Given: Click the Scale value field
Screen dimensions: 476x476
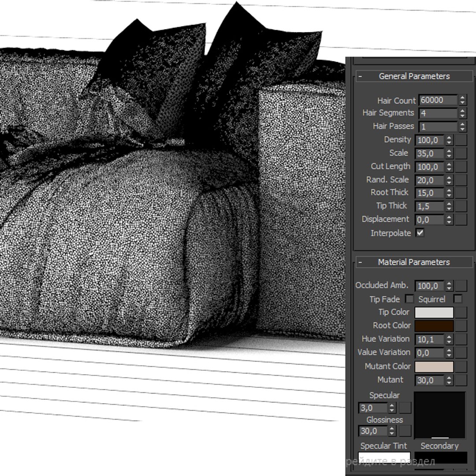Looking at the screenshot, I should tap(430, 153).
